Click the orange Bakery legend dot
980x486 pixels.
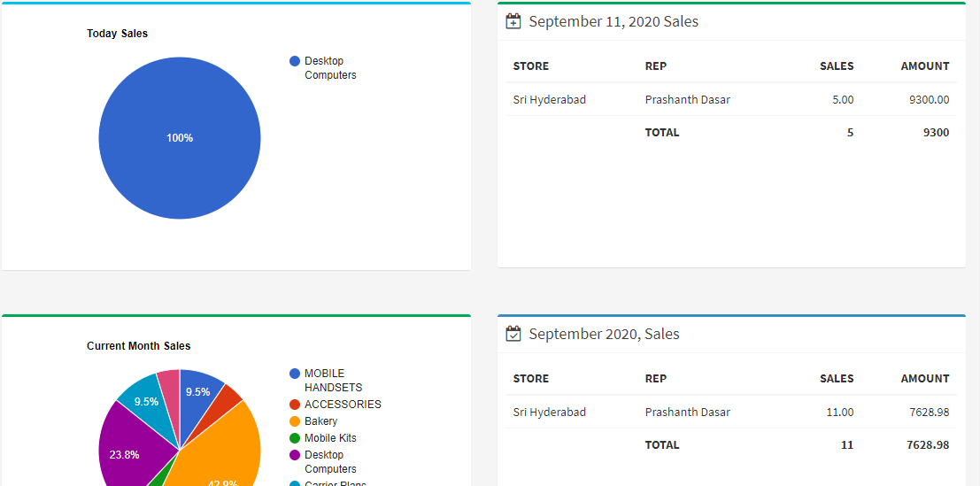295,421
